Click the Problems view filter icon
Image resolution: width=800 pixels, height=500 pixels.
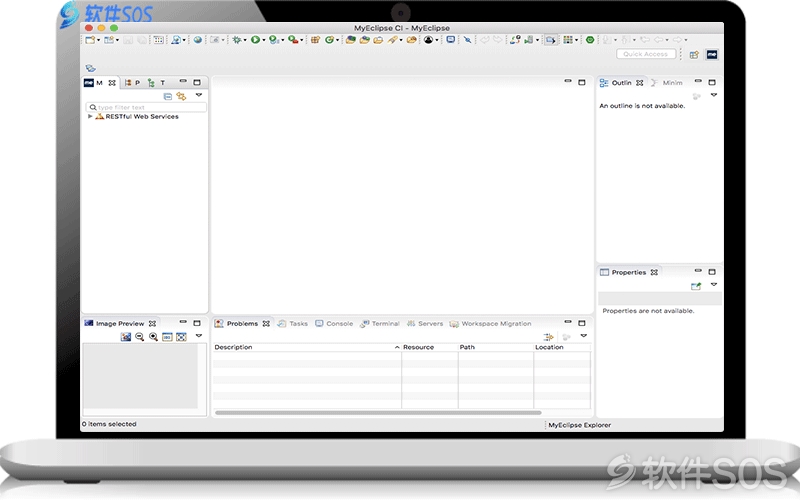(549, 337)
